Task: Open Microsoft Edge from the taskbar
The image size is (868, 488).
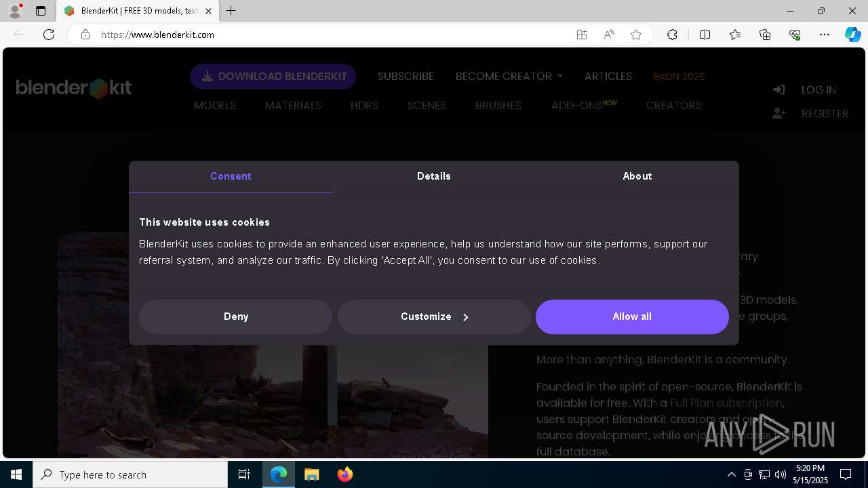Action: coord(279,474)
